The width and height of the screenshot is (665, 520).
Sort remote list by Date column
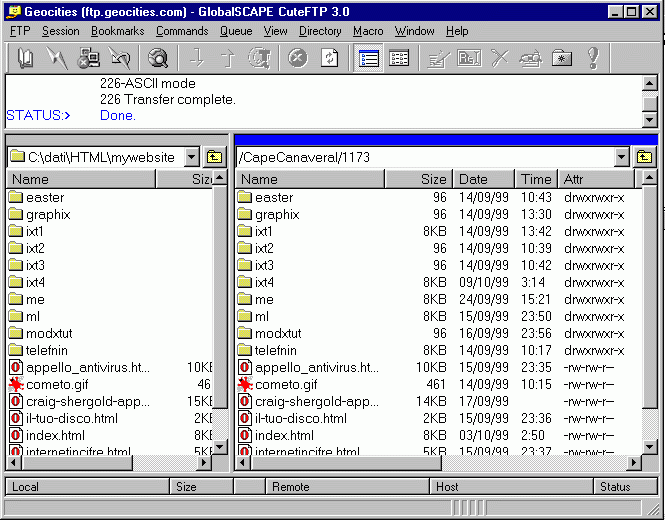484,179
